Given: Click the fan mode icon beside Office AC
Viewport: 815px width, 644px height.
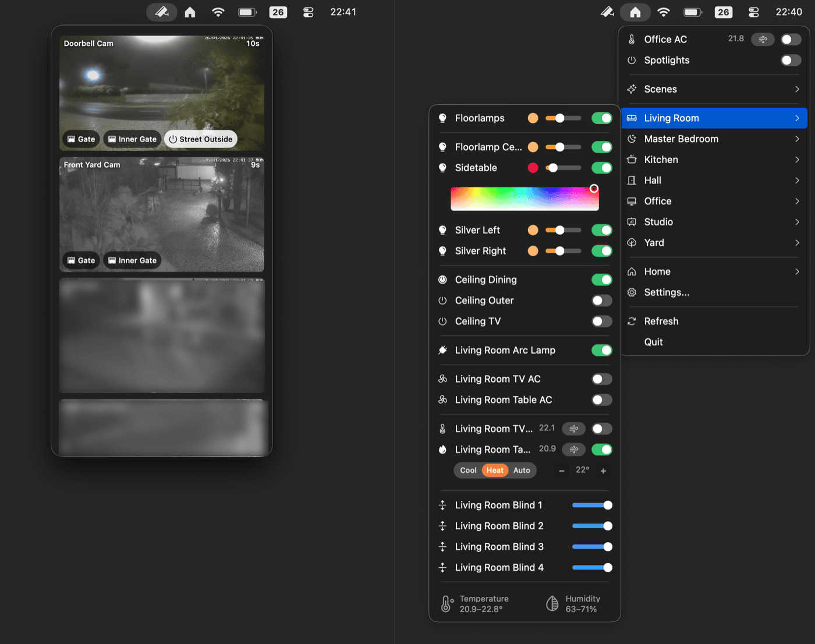Looking at the screenshot, I should (x=763, y=39).
